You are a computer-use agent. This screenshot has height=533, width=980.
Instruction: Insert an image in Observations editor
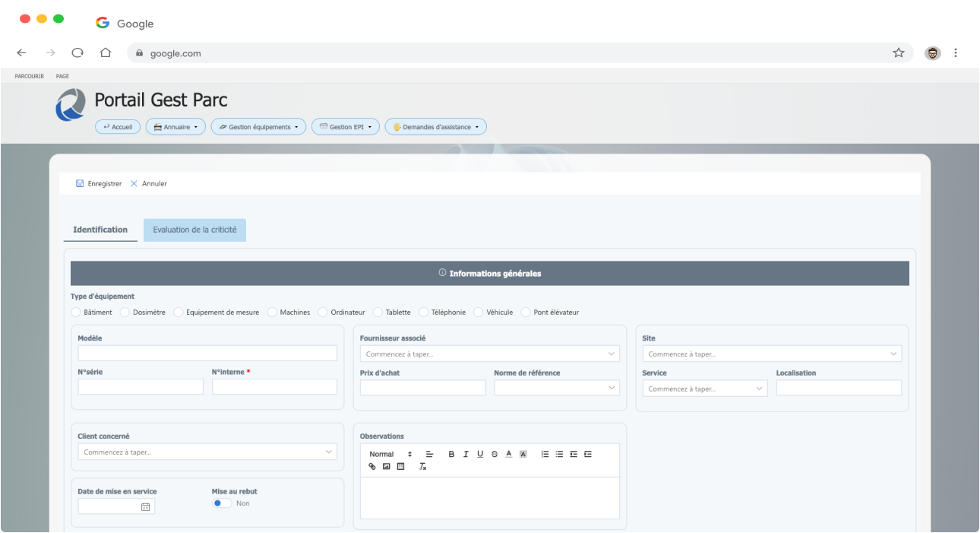(386, 466)
